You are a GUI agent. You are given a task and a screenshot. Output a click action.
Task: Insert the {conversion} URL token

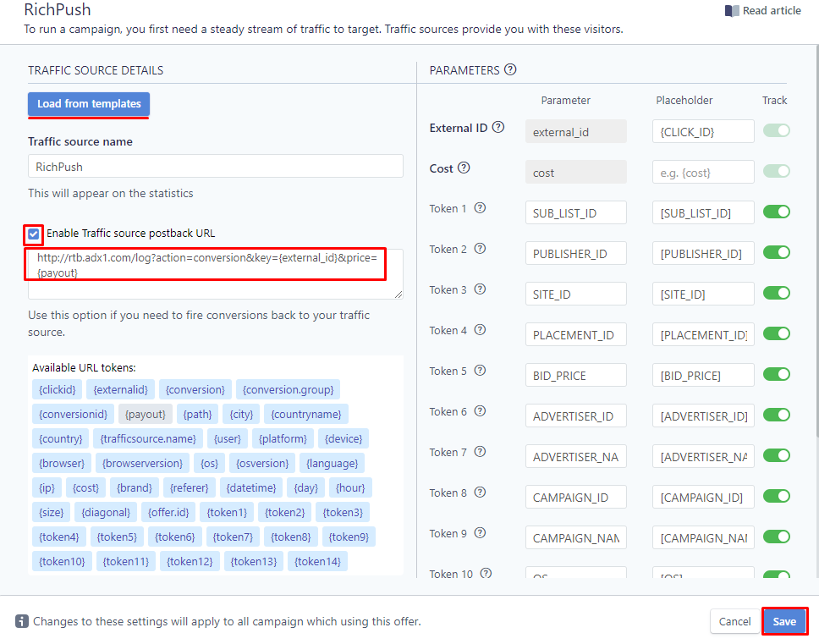[195, 389]
